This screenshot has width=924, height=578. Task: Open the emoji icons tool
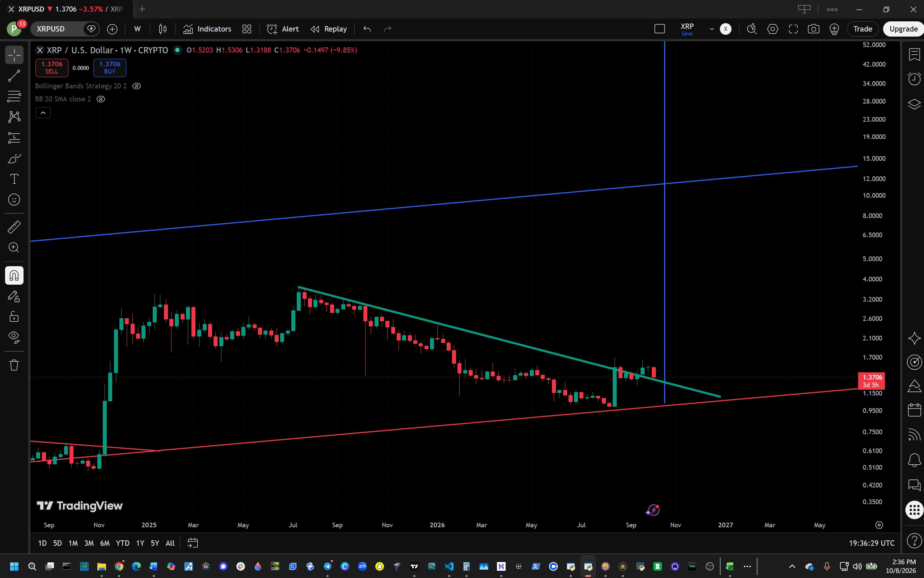(x=14, y=200)
